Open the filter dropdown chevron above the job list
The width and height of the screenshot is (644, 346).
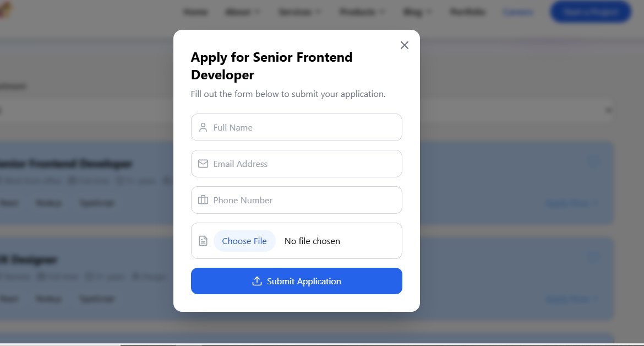point(608,110)
